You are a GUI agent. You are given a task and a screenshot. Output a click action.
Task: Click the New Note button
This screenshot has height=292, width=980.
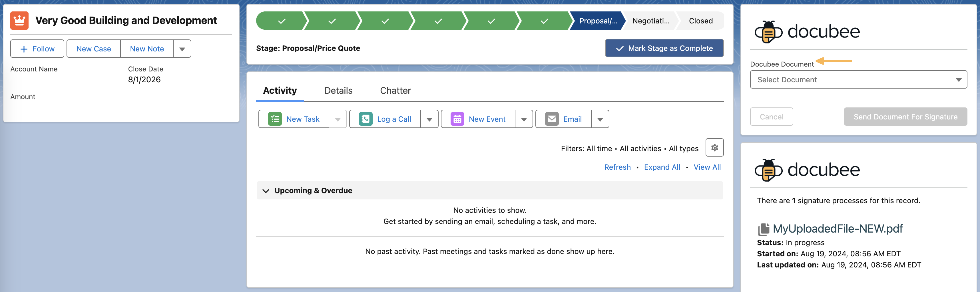(x=147, y=49)
